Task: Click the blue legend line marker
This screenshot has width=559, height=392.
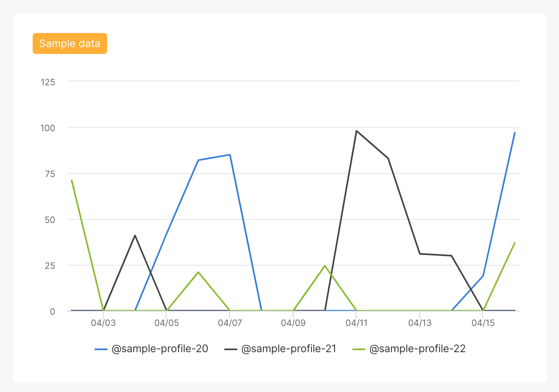Action: tap(100, 349)
